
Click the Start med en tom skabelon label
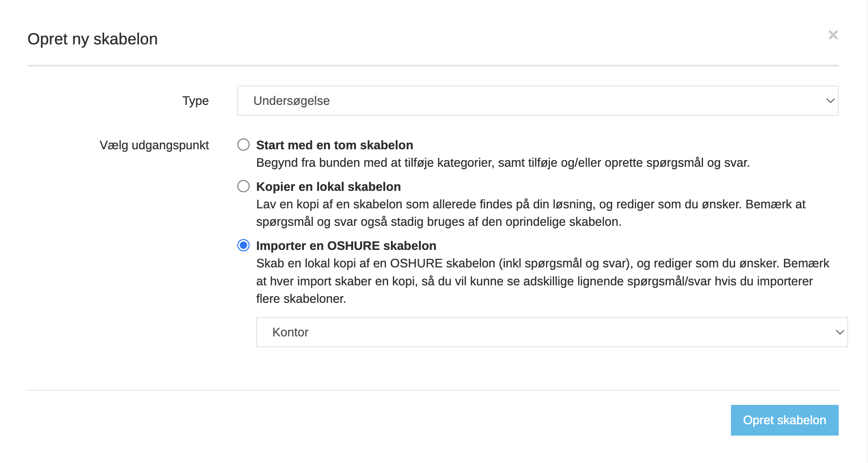tap(335, 145)
